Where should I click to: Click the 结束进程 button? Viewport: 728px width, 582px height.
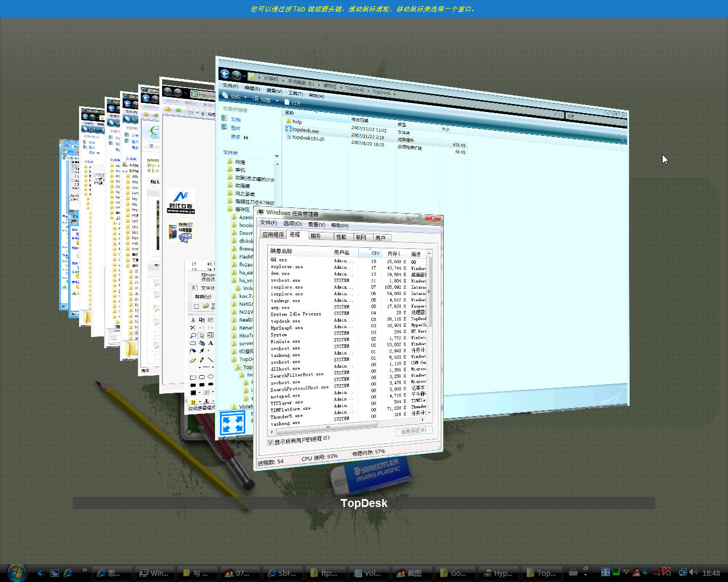click(x=413, y=431)
